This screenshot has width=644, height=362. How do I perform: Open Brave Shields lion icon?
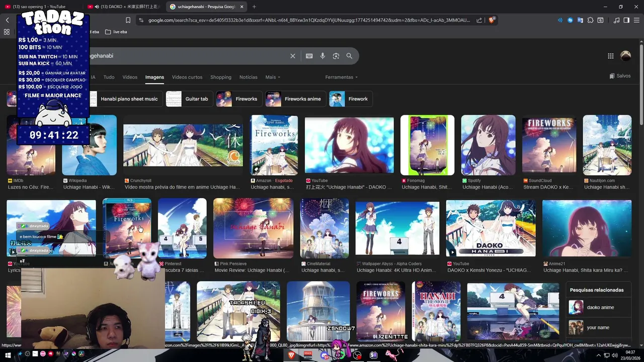[493, 20]
